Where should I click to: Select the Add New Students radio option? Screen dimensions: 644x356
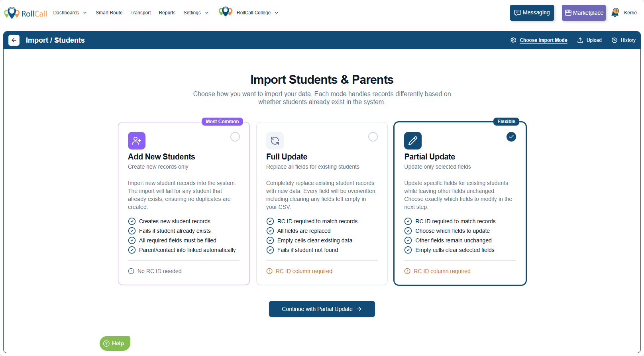[x=235, y=137]
